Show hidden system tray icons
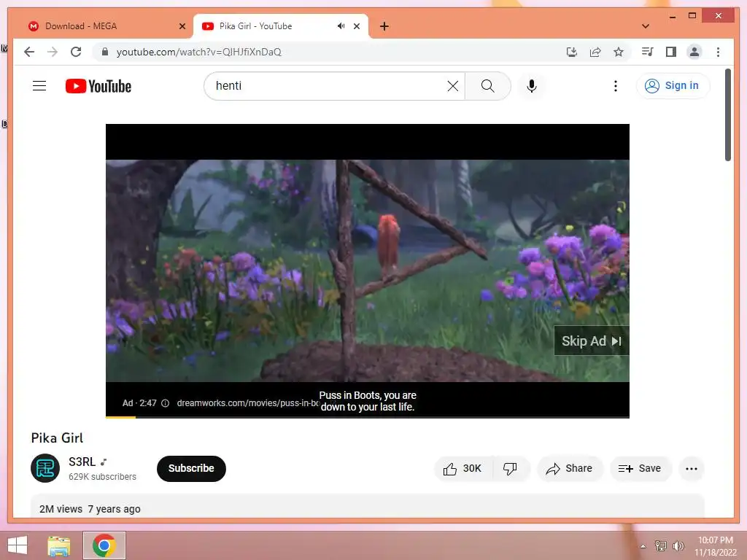The height and width of the screenshot is (560, 747). click(x=643, y=546)
